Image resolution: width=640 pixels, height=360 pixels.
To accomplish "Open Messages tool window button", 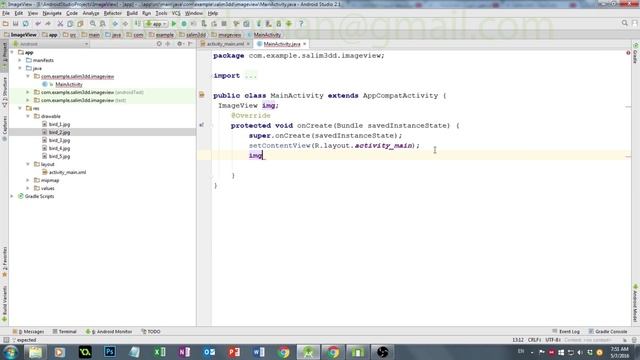I will [29, 331].
